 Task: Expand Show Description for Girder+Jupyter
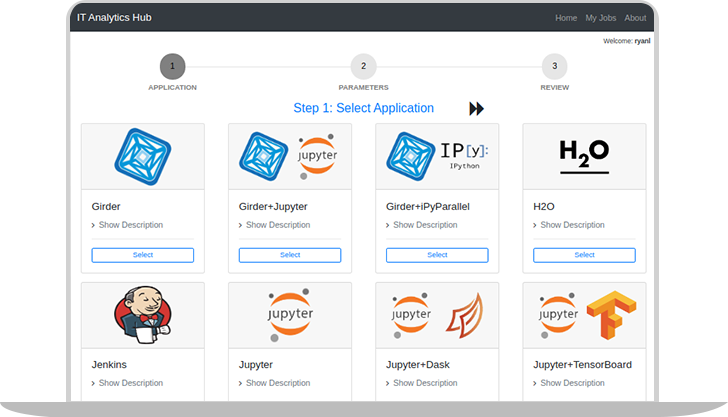(x=274, y=225)
